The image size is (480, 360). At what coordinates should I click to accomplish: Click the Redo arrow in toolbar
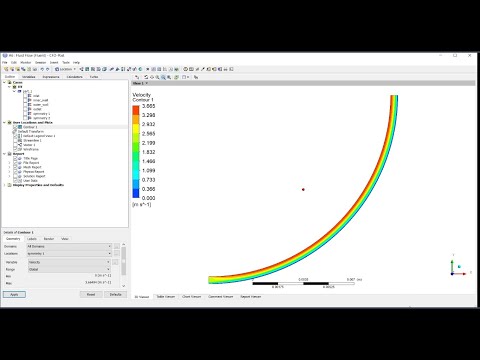click(x=48, y=69)
